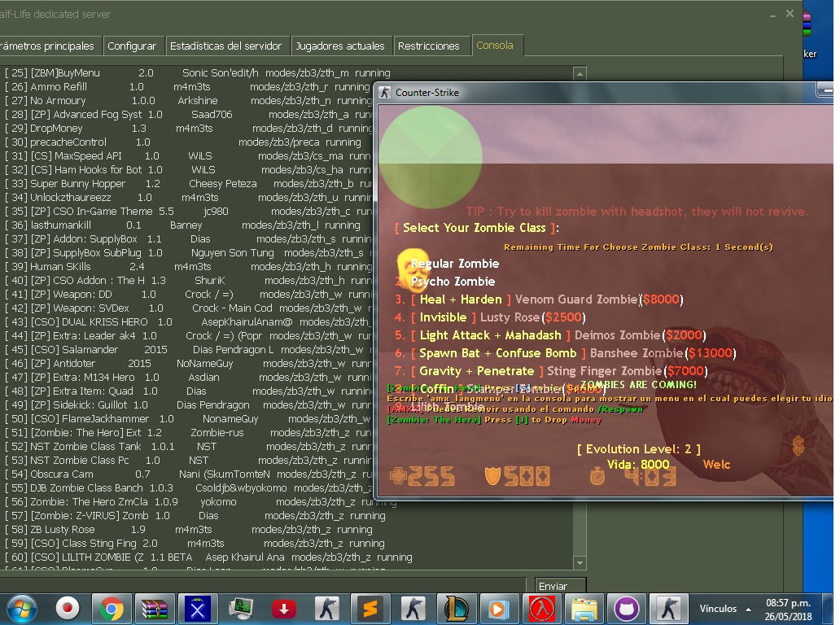The width and height of the screenshot is (840, 625).
Task: Click console line 25 [ZBM]BuyMenu
Action: [x=197, y=73]
